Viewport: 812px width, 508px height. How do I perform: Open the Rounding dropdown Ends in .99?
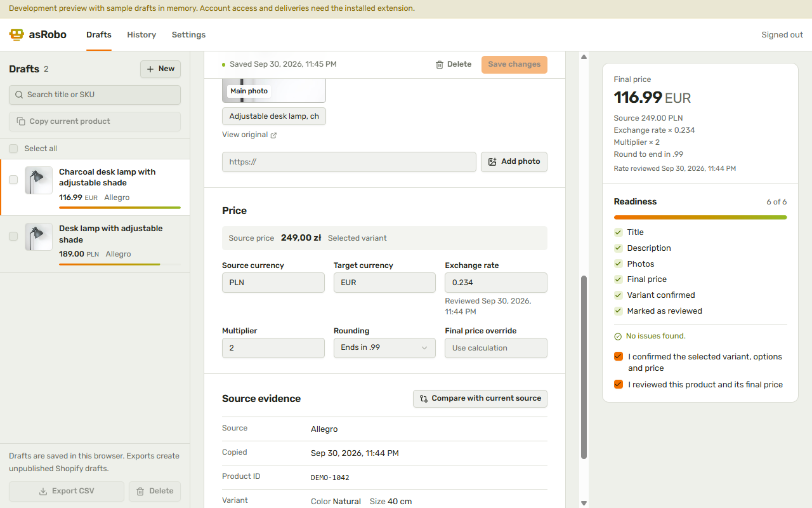coord(384,348)
